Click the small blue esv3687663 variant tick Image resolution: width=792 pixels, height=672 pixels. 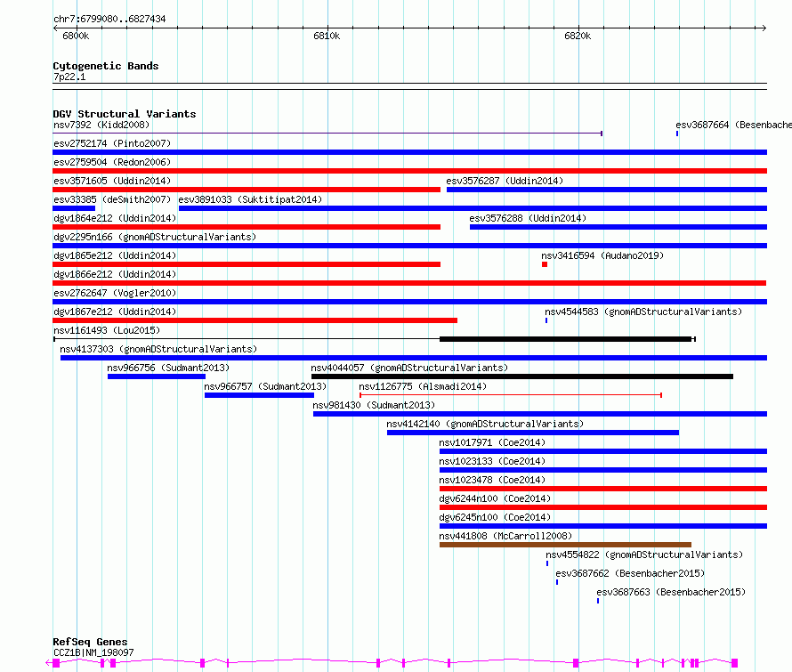point(598,601)
